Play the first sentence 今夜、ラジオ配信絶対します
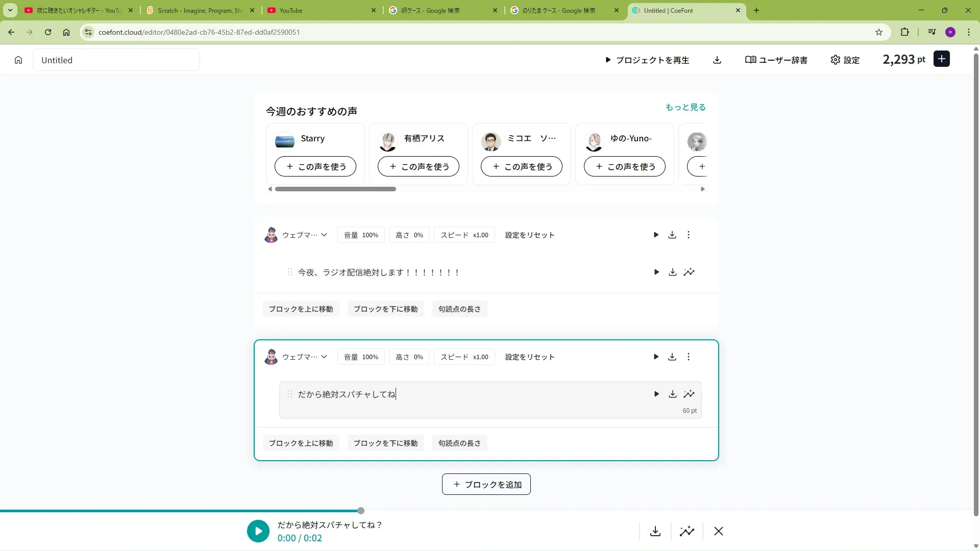The height and width of the screenshot is (551, 980). click(x=656, y=272)
